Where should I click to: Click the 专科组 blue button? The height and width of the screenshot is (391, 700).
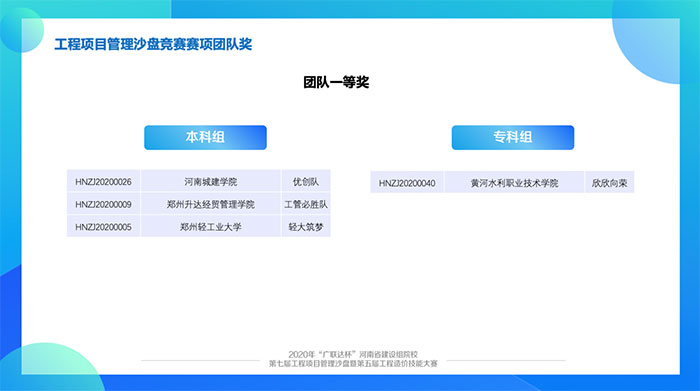(512, 137)
